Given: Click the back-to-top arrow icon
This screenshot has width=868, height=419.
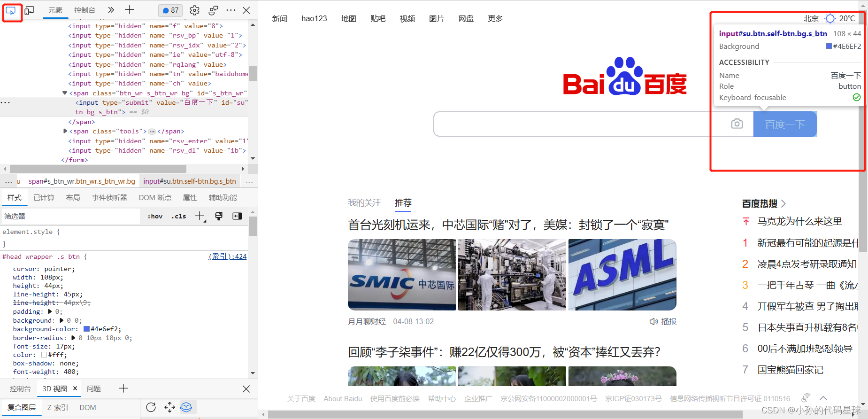Looking at the screenshot, I should [x=823, y=398].
